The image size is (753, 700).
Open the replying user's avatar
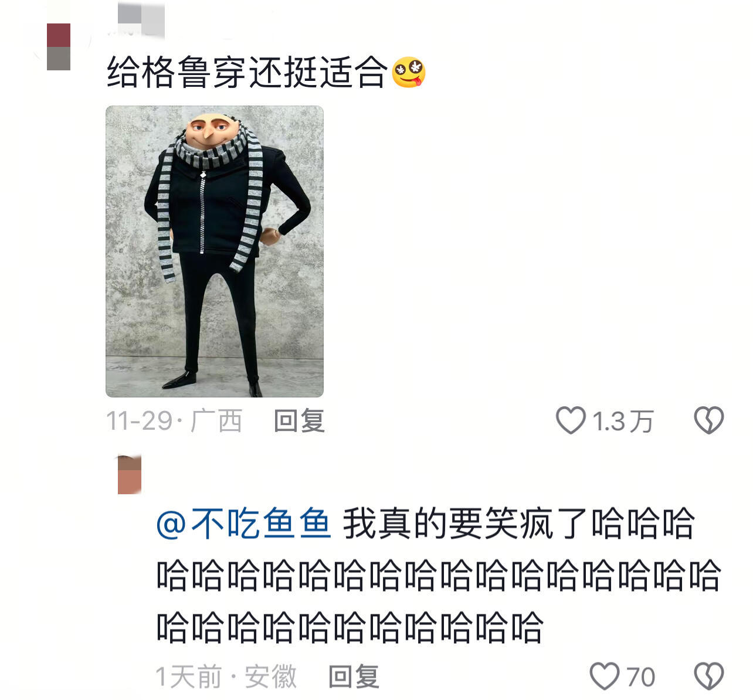pyautogui.click(x=130, y=474)
